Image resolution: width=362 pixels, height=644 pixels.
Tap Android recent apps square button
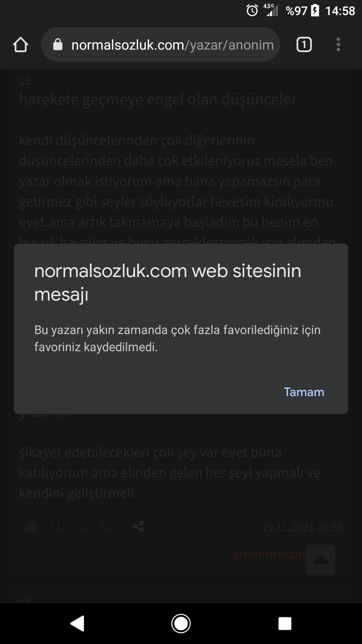(285, 624)
